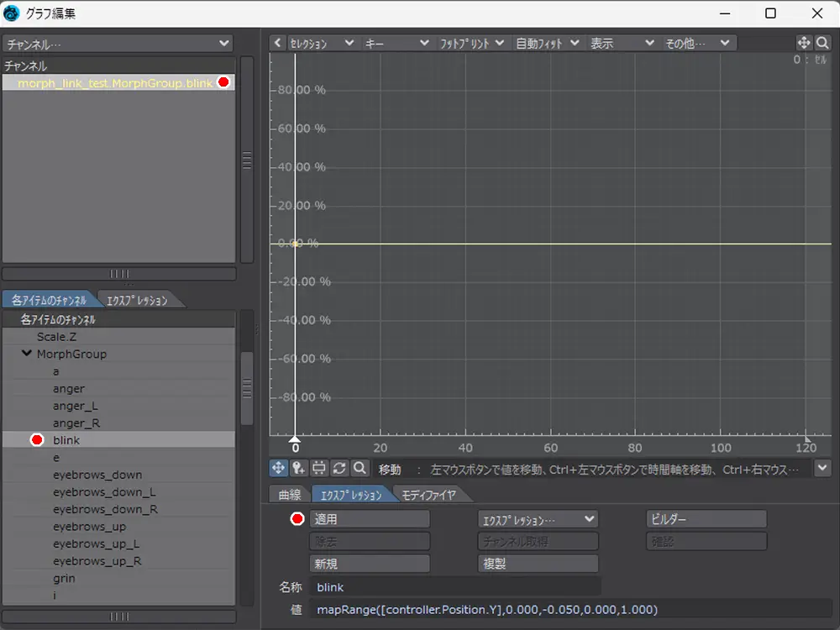Collapse the left panel with the arrow button

point(277,43)
